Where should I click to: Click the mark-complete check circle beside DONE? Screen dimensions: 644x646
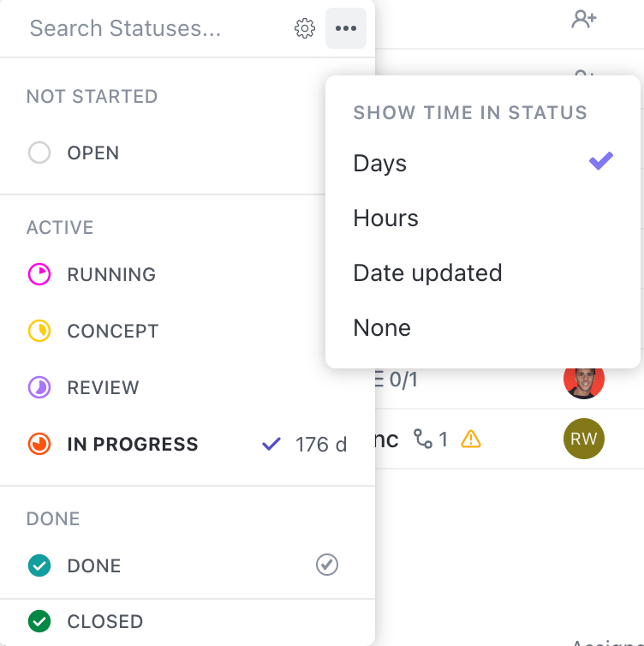click(x=327, y=565)
